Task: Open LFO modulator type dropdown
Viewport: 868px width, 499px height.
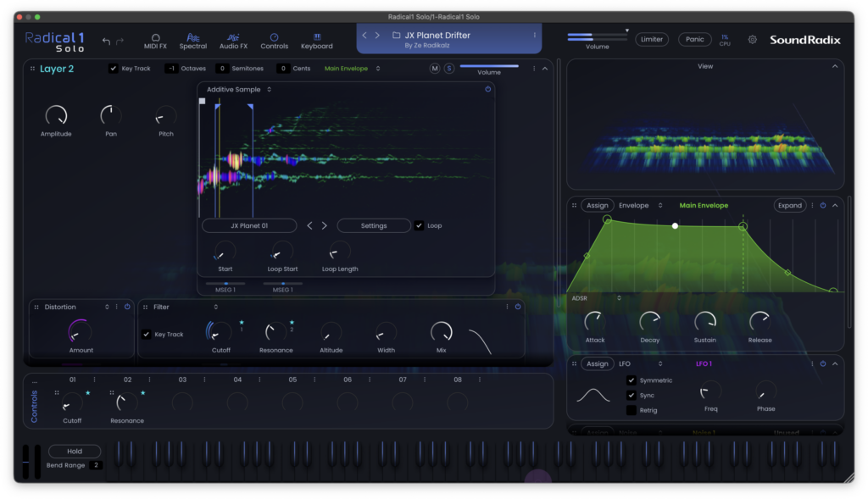Action: [x=641, y=363]
